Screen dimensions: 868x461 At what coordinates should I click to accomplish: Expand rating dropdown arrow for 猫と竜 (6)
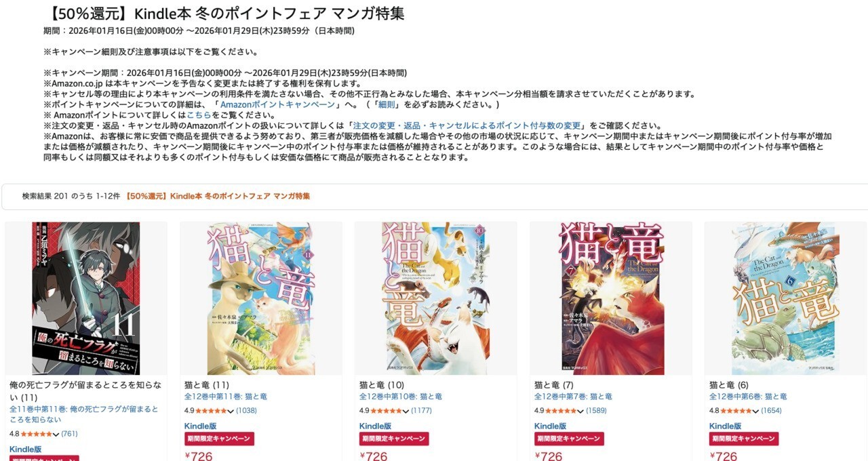(x=755, y=411)
